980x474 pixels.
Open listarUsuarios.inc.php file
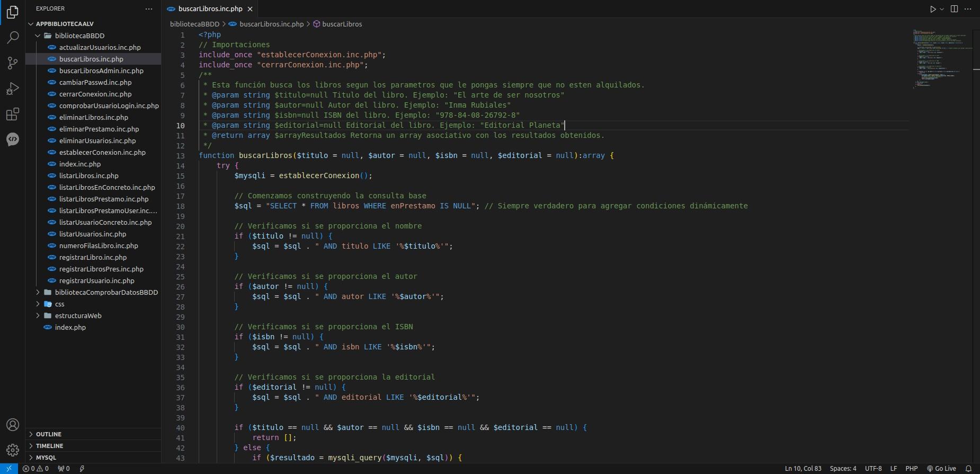point(93,234)
